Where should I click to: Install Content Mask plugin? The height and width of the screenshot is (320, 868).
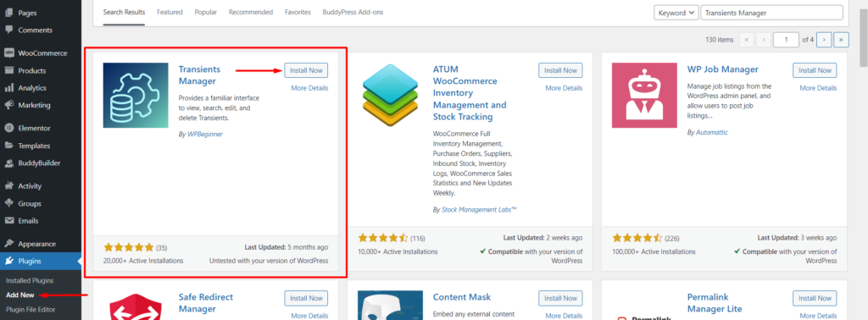(x=561, y=298)
